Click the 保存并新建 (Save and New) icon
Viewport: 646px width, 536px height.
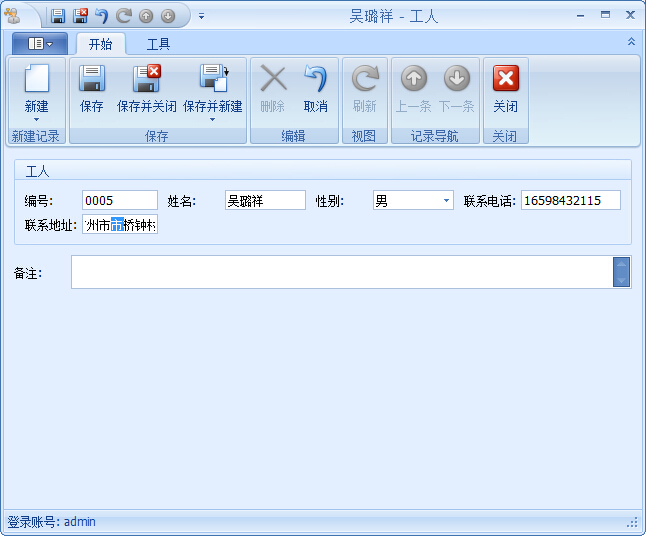coord(213,79)
